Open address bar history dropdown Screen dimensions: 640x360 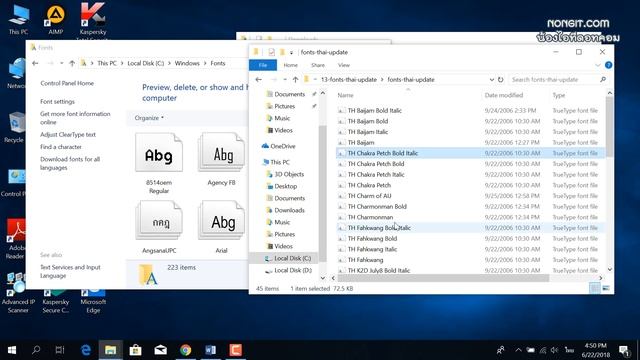[x=491, y=80]
